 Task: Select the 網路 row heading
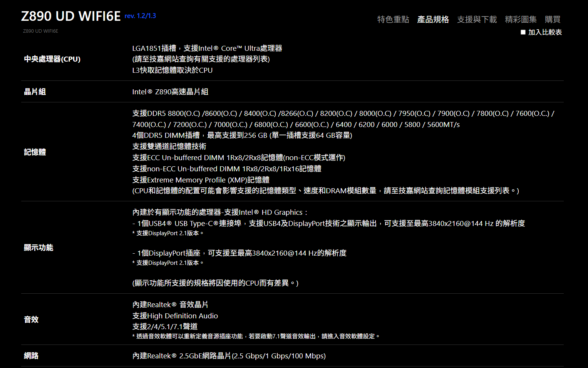31,356
